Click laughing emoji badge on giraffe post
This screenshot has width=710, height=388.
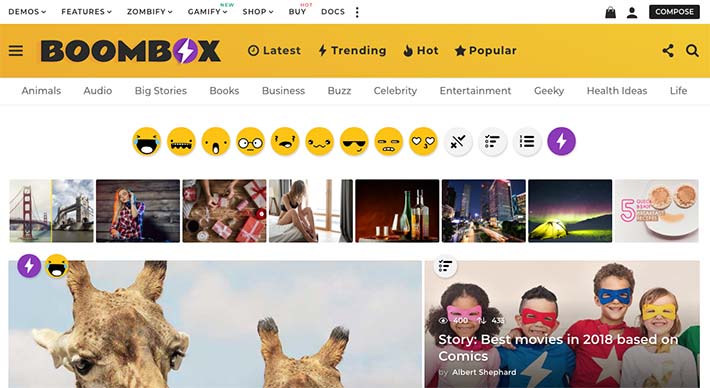coord(57,266)
